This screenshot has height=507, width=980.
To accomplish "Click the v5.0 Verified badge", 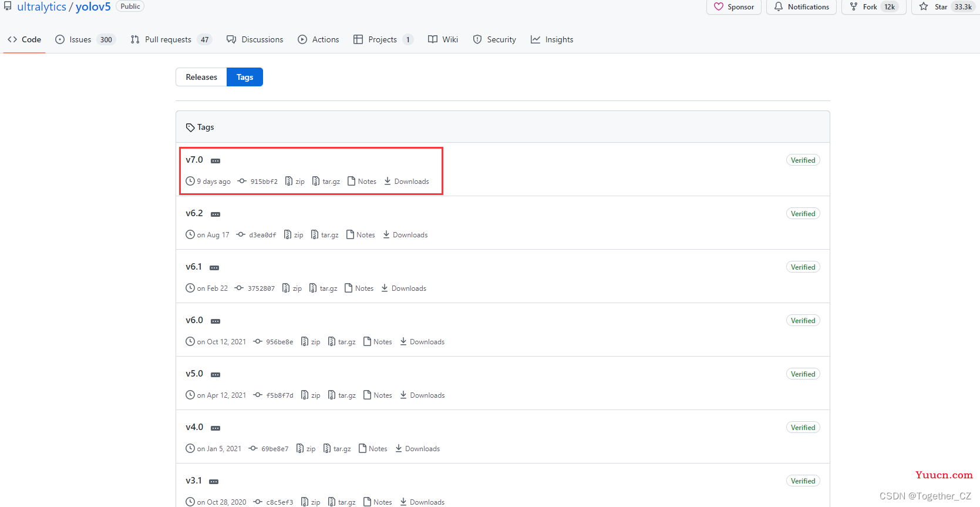I will tap(803, 374).
